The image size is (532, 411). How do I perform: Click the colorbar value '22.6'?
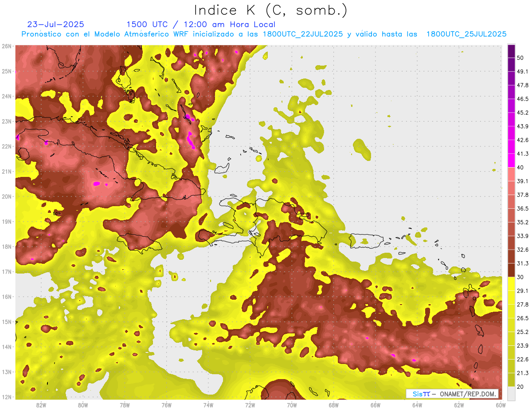click(x=523, y=360)
